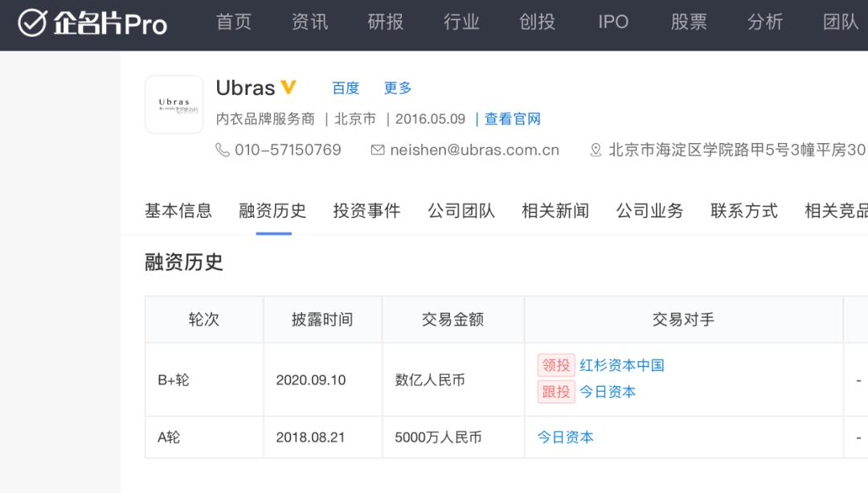Open the 创投 navigation item

click(537, 23)
